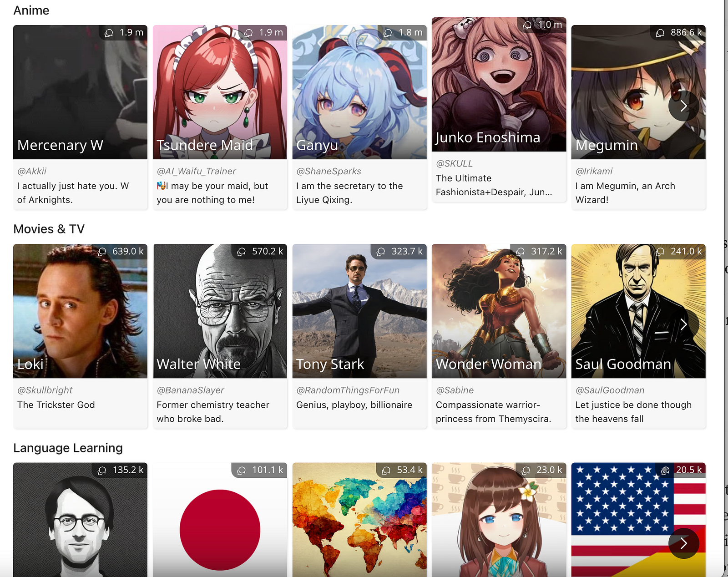728x577 pixels.
Task: Open the anime girl with flower hairpin card
Action: point(499,520)
